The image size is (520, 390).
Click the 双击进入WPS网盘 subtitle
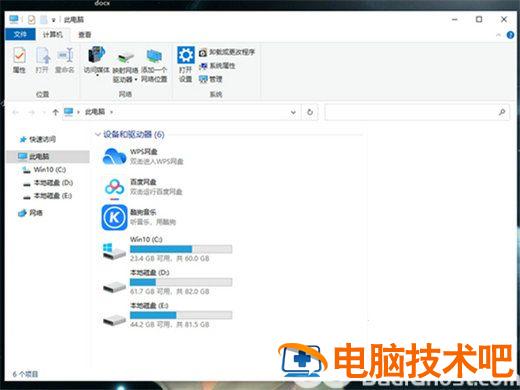coord(156,161)
